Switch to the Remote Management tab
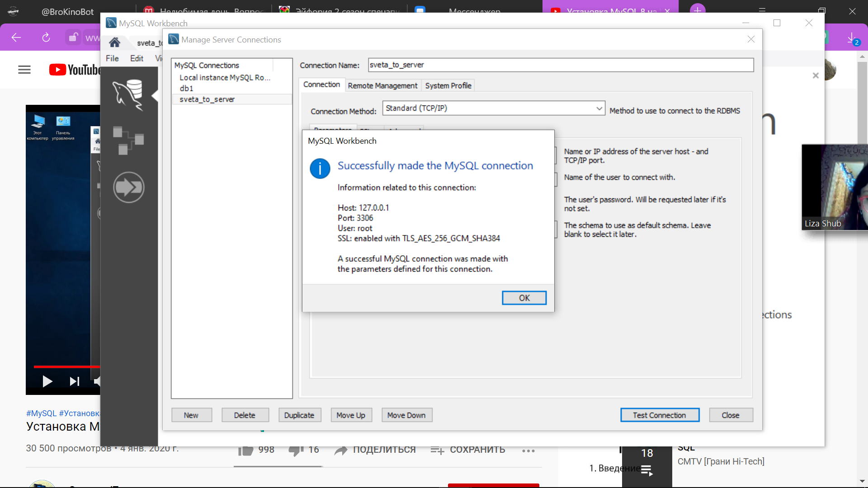 382,85
